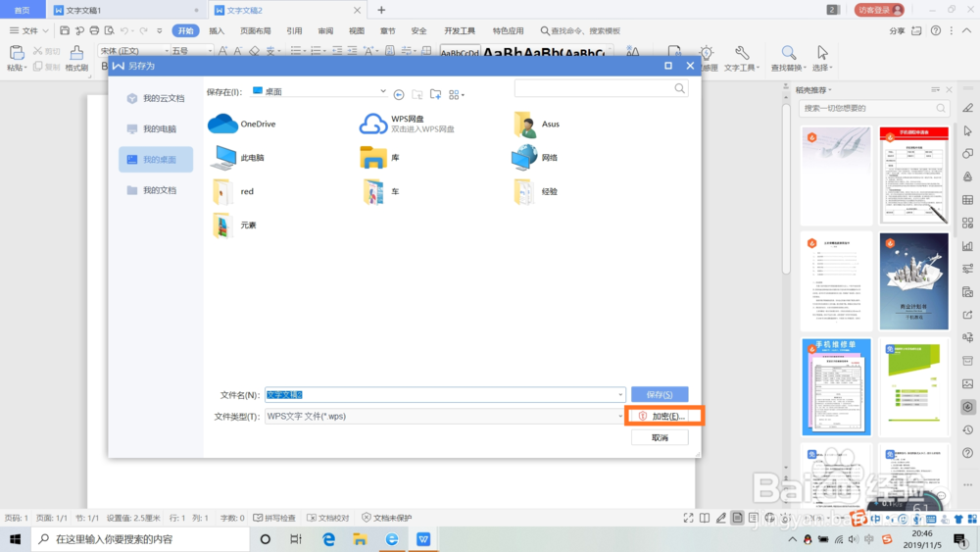
Task: Select 我的云文档 in sidebar
Action: (156, 98)
